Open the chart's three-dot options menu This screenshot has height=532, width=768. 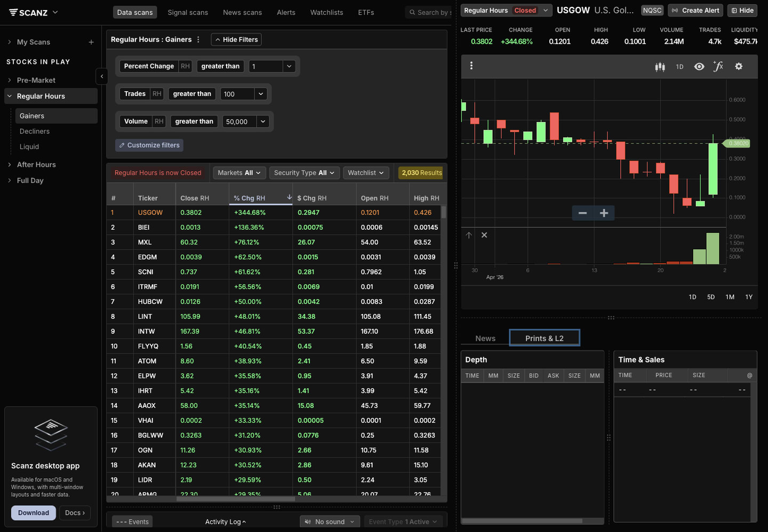point(471,66)
